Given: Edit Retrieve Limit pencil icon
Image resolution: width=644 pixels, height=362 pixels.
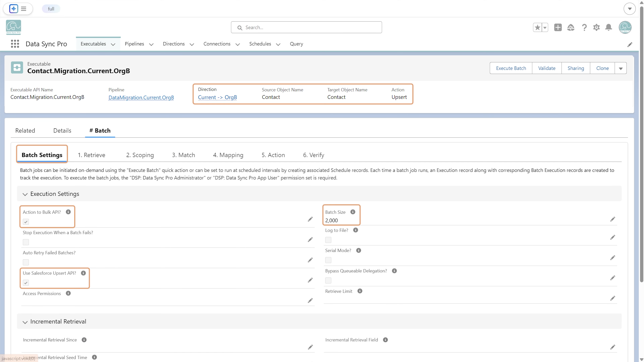Looking at the screenshot, I should point(612,298).
